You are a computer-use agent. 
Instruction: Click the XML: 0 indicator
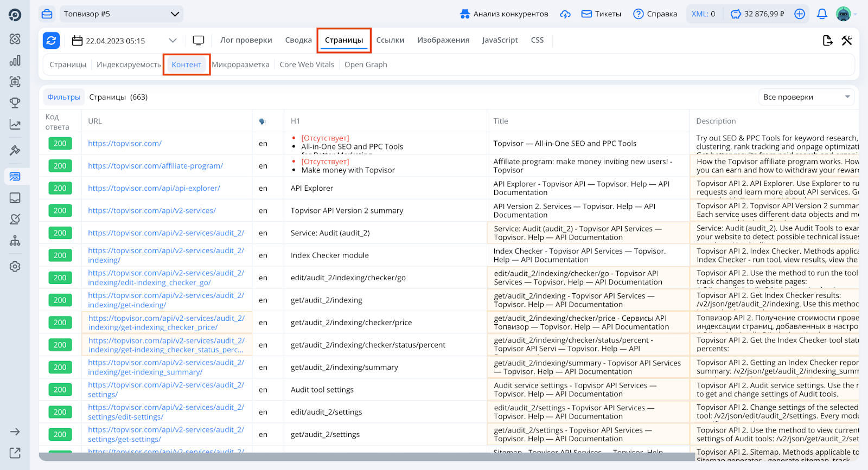[704, 14]
